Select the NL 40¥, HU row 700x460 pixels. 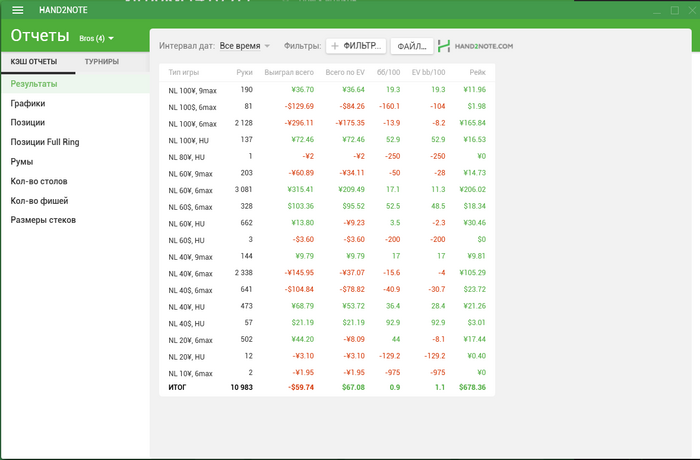point(327,306)
